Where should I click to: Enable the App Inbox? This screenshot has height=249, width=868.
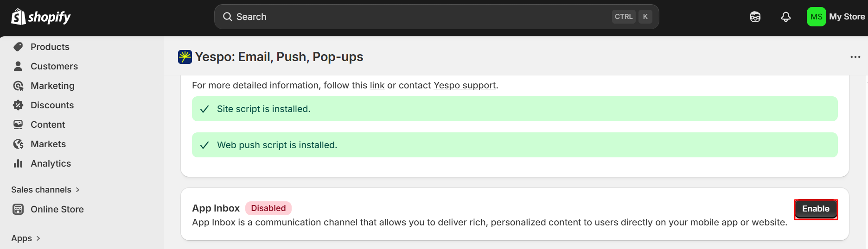point(816,209)
